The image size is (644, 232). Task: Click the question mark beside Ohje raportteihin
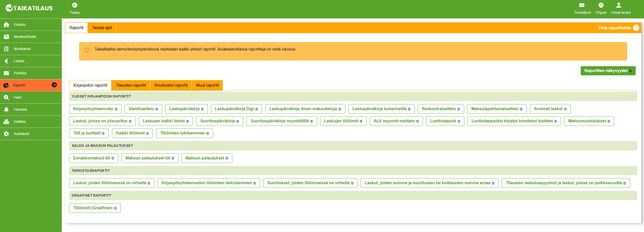pyautogui.click(x=636, y=28)
